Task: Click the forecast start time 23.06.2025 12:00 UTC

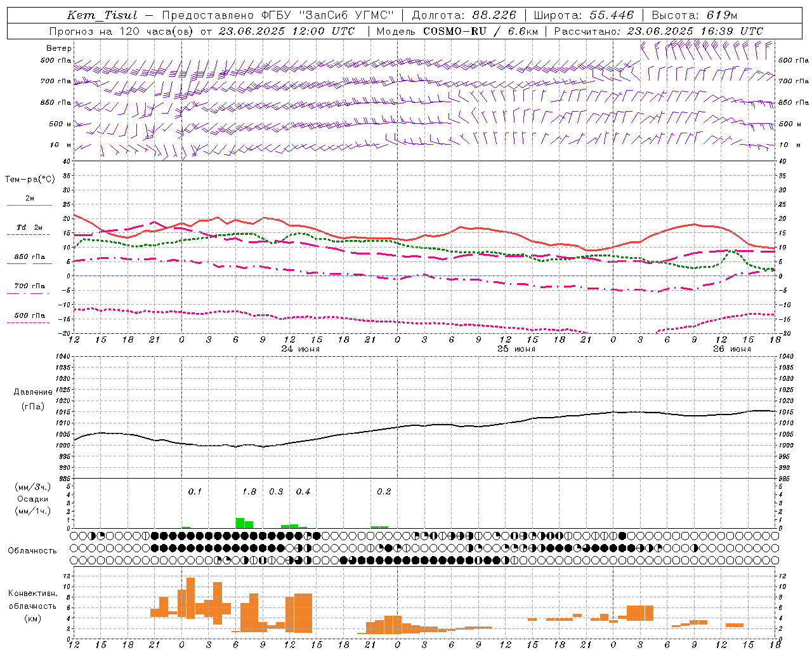Action: pos(287,31)
